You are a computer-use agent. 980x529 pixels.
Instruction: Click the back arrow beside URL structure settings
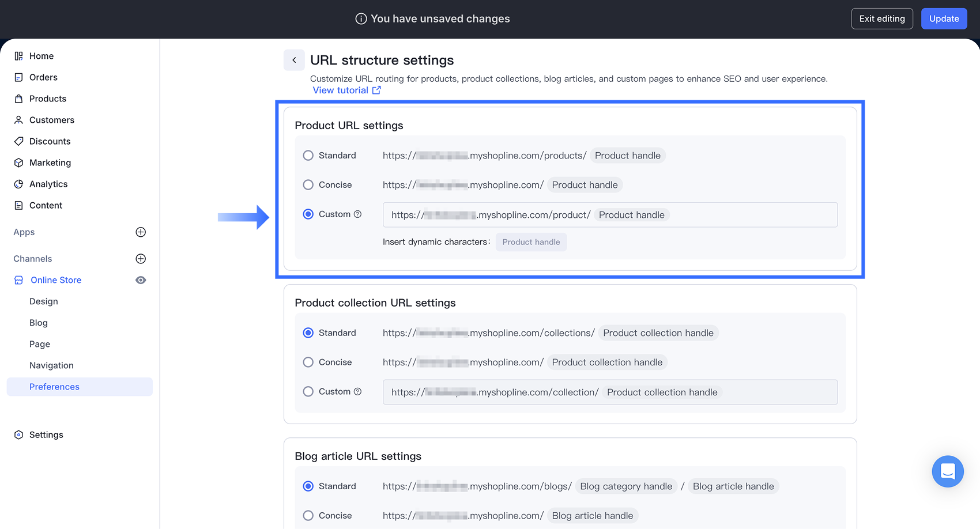point(294,60)
